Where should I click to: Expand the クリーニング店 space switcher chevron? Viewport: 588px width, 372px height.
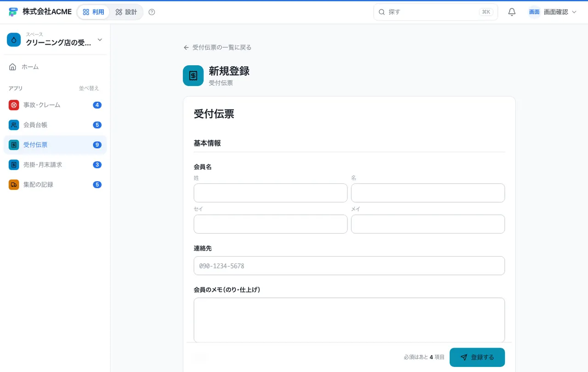tap(100, 40)
